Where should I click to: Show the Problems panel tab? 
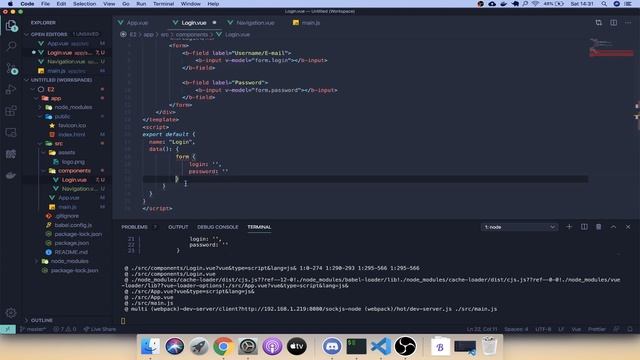134,227
